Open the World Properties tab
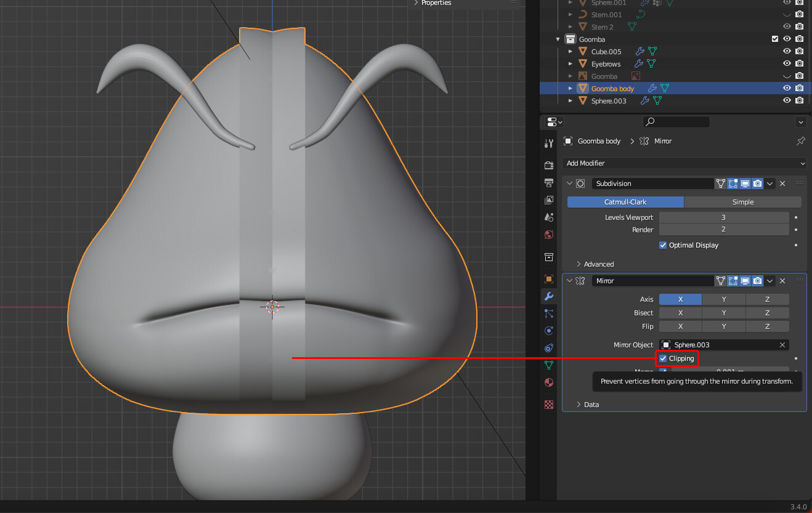 (x=548, y=235)
